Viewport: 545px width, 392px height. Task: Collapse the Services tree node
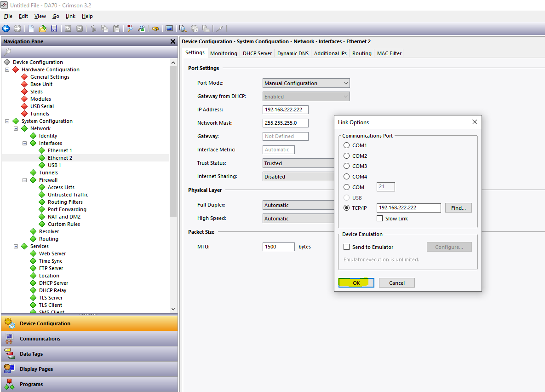pos(16,246)
